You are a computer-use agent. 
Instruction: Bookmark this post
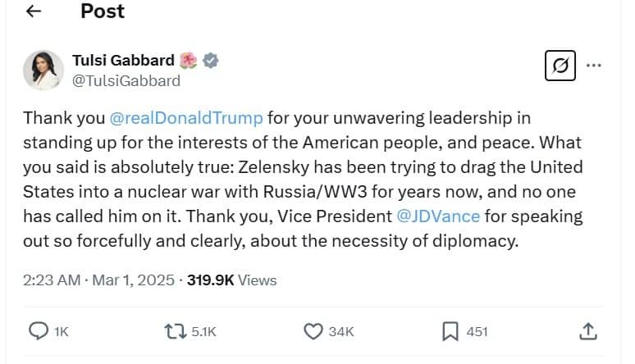[x=450, y=331]
